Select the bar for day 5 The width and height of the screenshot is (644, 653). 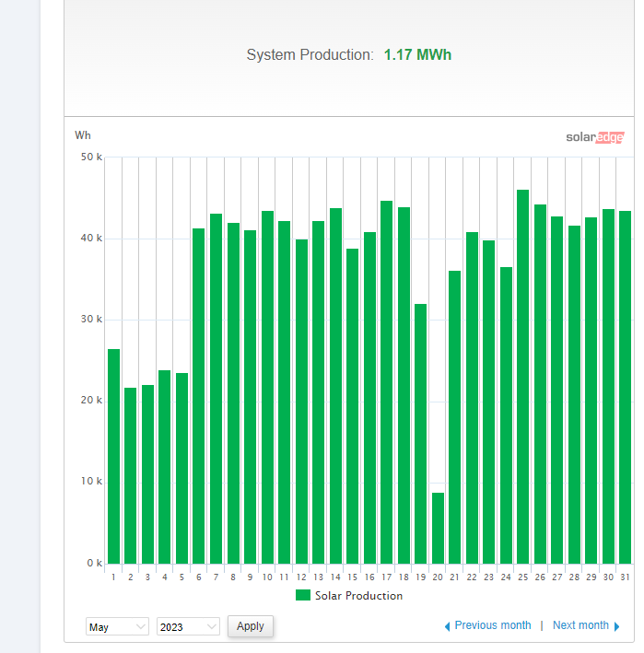coord(182,469)
